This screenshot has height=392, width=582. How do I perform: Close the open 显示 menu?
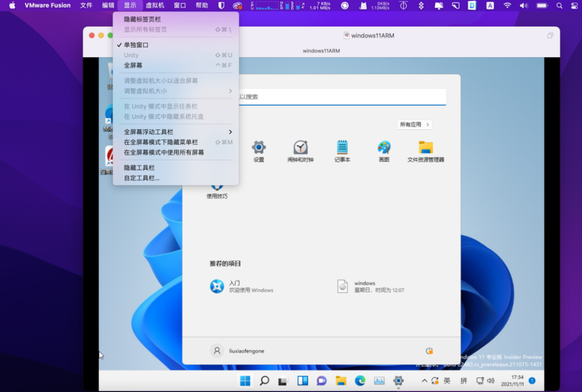coord(130,5)
